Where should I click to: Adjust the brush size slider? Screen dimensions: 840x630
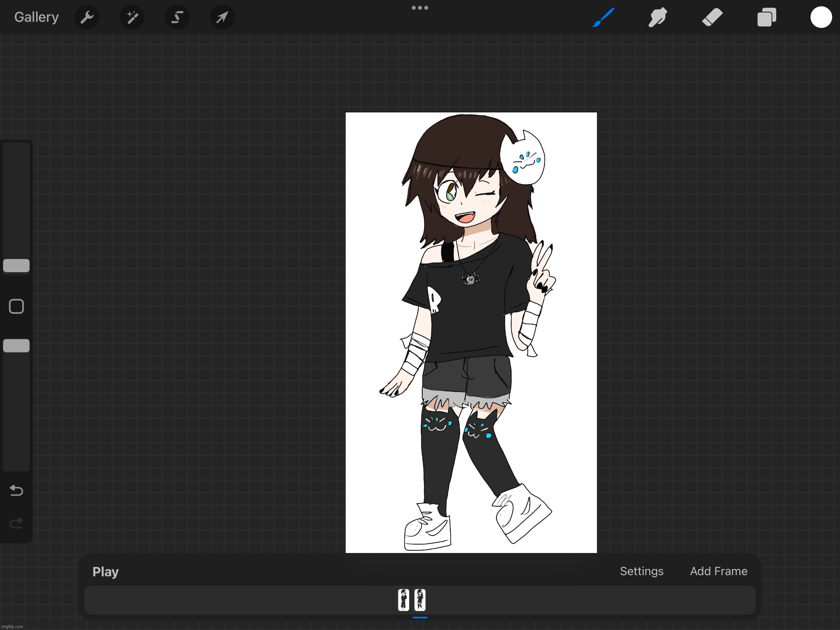click(x=16, y=266)
